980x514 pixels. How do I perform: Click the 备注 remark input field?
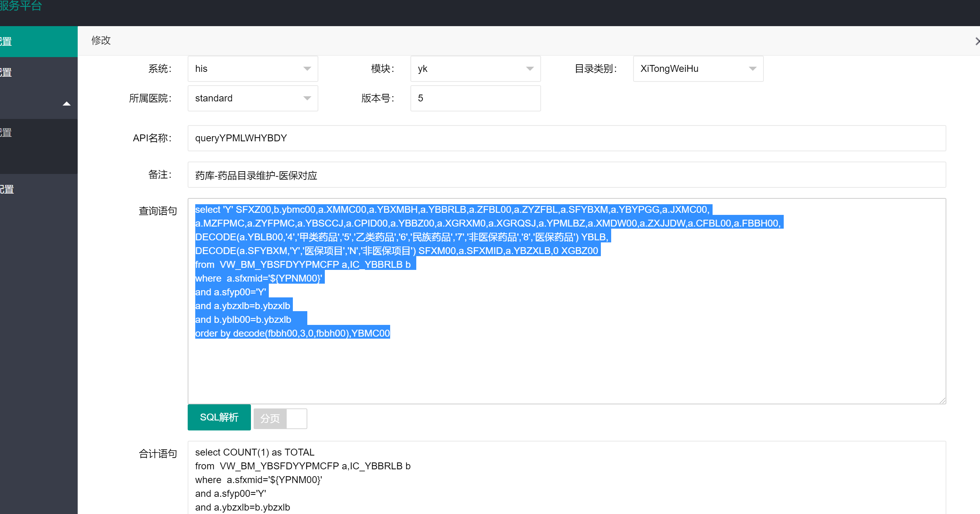pos(566,175)
